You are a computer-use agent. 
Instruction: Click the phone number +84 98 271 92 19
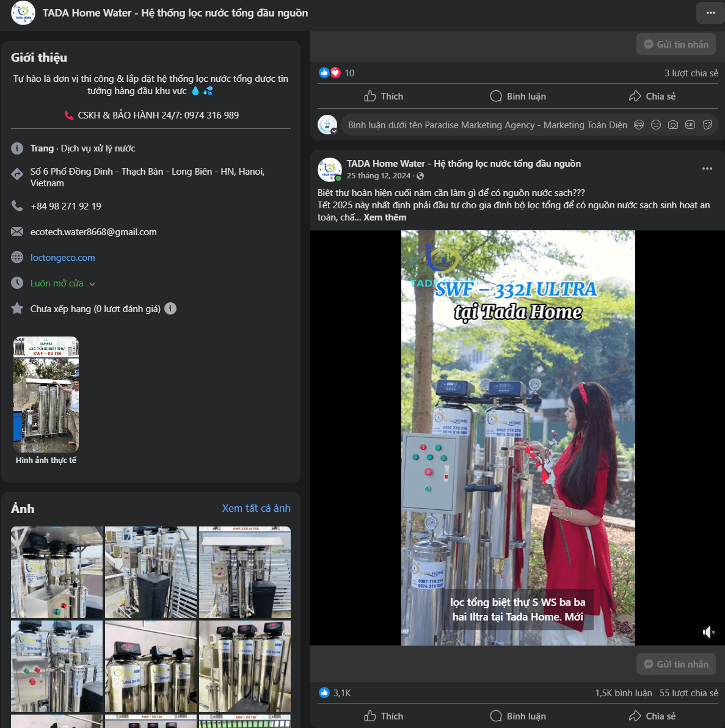pyautogui.click(x=65, y=206)
